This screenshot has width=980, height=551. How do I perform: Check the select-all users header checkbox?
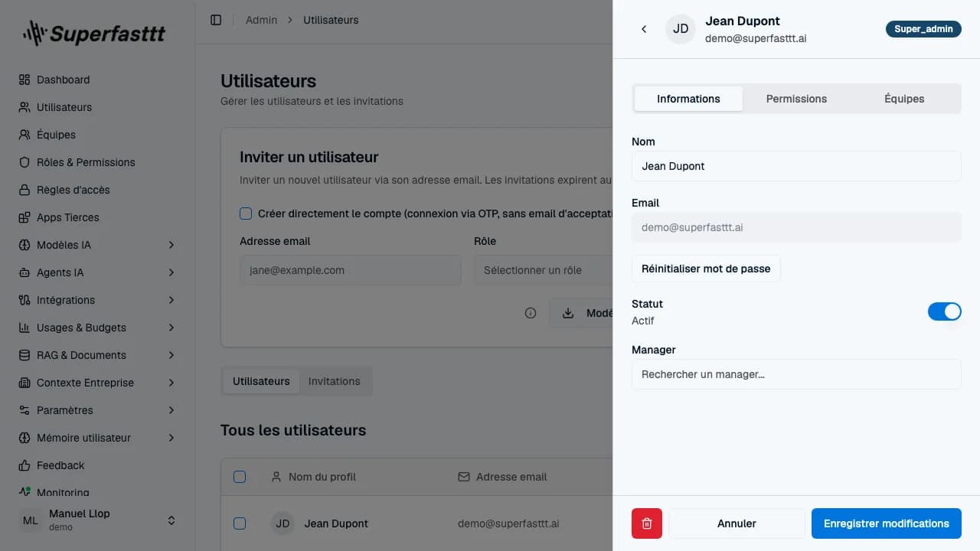coord(240,477)
